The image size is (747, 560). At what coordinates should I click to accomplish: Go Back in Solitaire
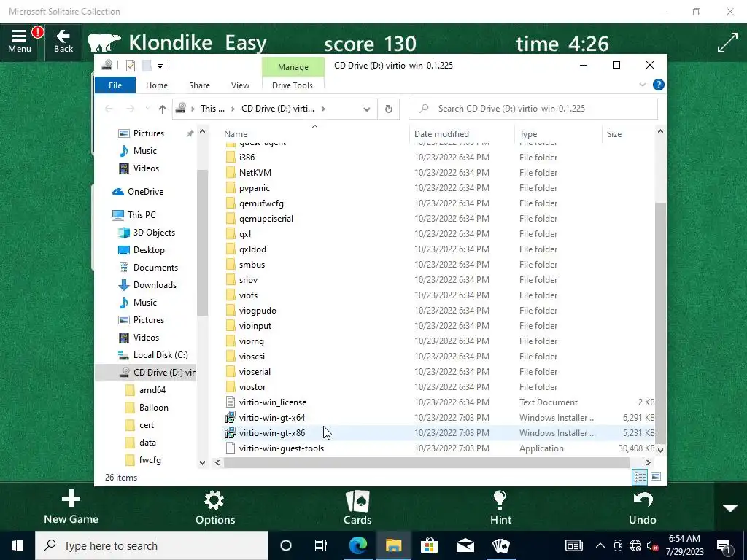tap(63, 41)
